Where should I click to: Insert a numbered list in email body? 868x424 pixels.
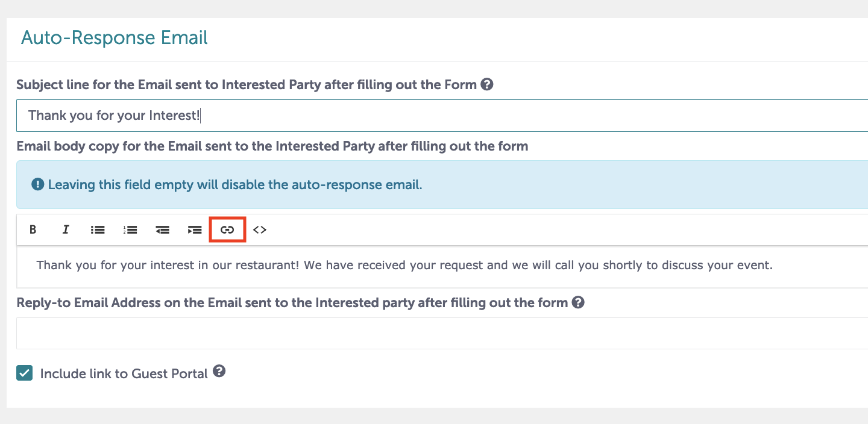tap(130, 229)
